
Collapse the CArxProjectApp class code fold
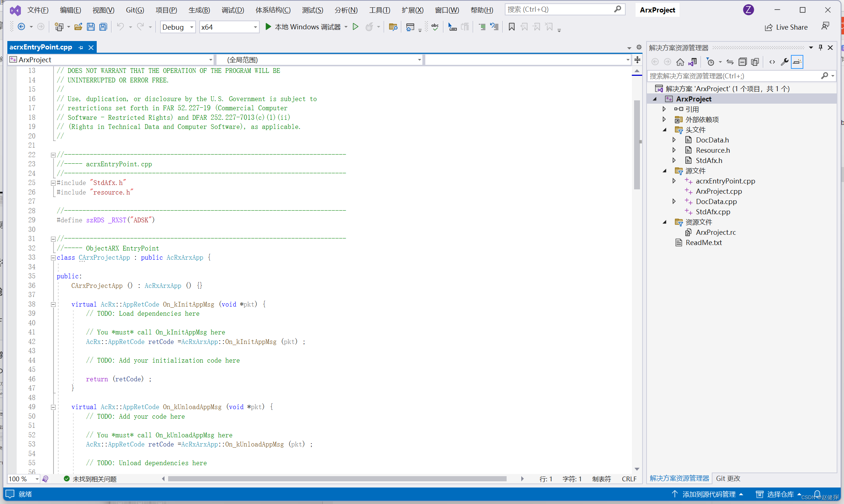pos(53,258)
